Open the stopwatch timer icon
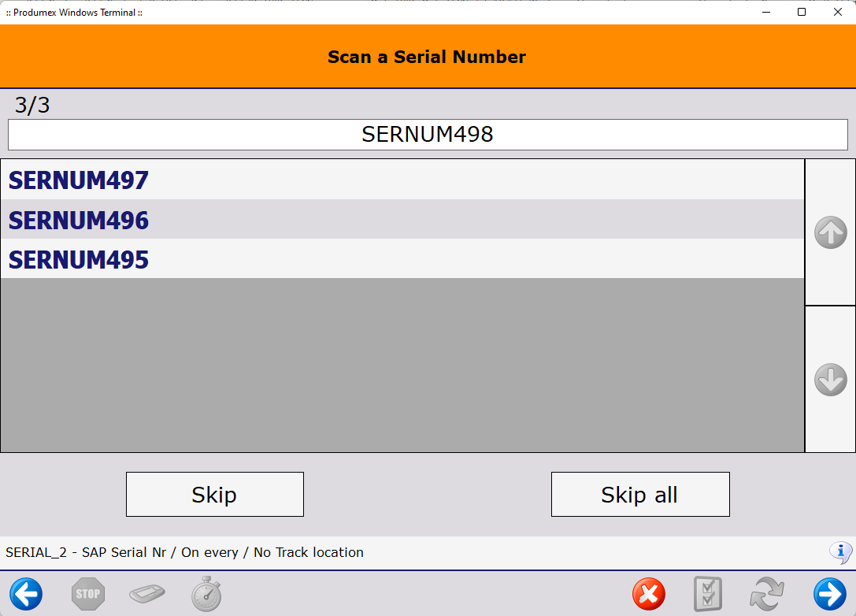The width and height of the screenshot is (856, 616). [206, 593]
